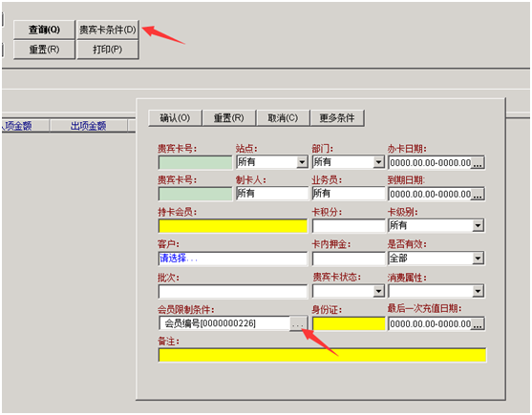The height and width of the screenshot is (415, 532).
Task: Click the 查询(Q) button
Action: [x=44, y=30]
